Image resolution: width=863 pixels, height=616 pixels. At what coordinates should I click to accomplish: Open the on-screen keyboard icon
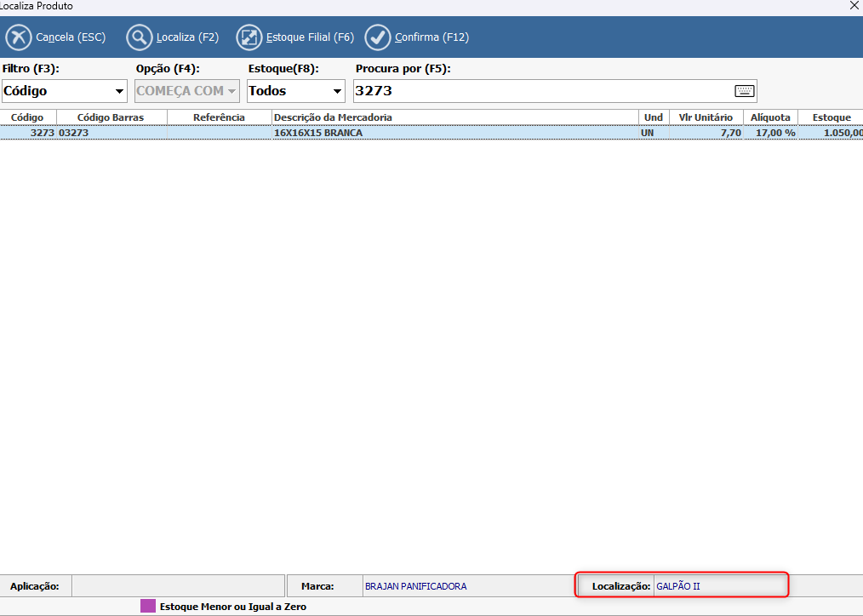pyautogui.click(x=744, y=91)
